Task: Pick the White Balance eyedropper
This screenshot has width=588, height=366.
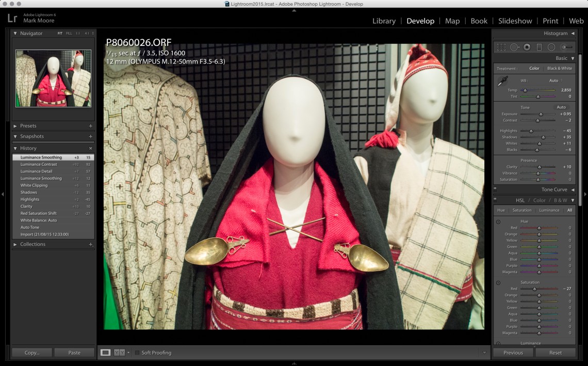Action: pyautogui.click(x=502, y=82)
